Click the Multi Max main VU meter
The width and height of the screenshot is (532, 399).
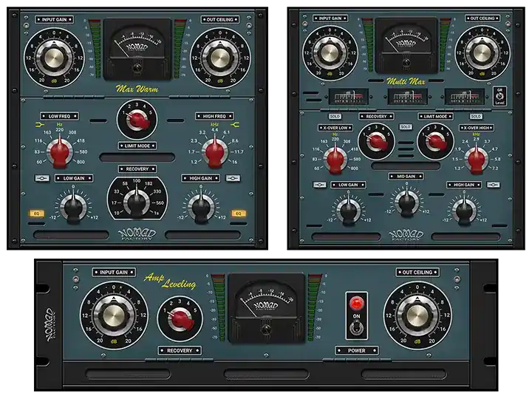coord(406,46)
